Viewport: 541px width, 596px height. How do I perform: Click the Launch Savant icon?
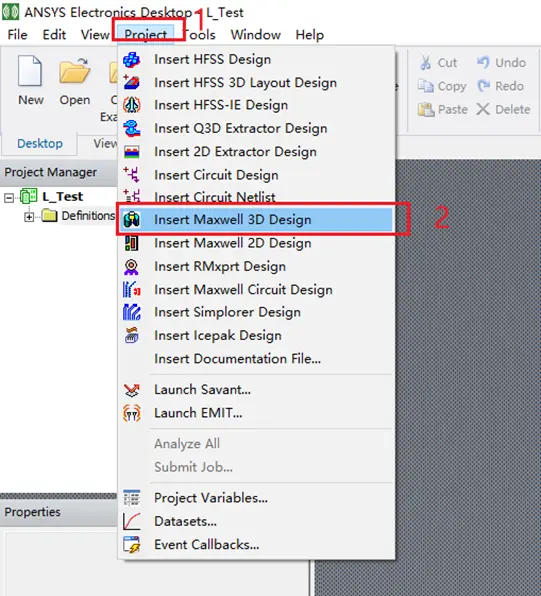coord(132,390)
